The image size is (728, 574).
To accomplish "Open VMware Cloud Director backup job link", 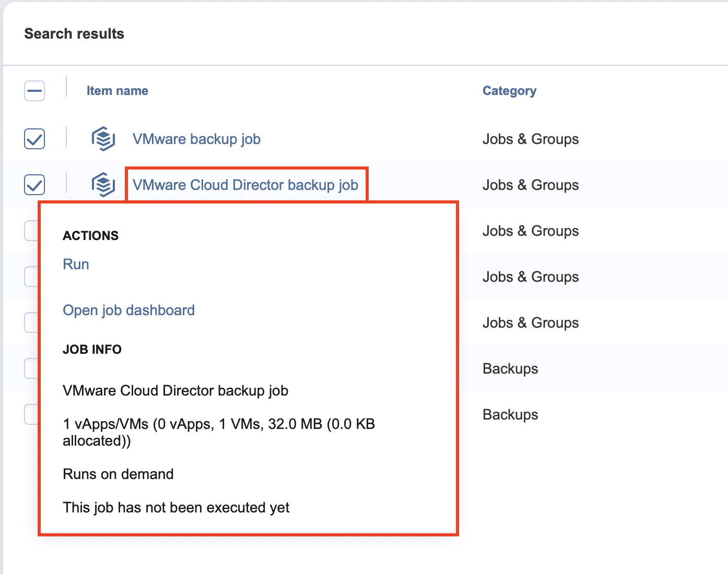I will pyautogui.click(x=245, y=185).
